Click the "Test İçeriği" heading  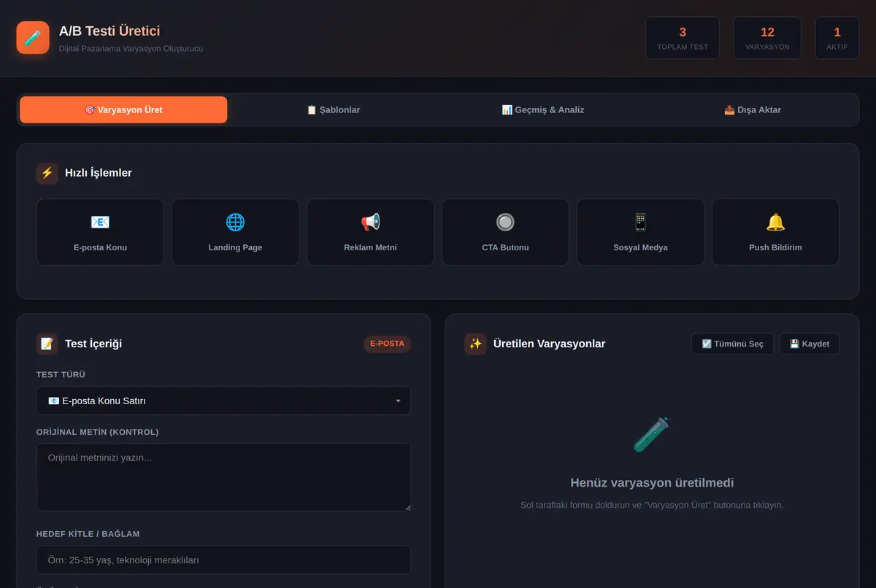point(93,344)
